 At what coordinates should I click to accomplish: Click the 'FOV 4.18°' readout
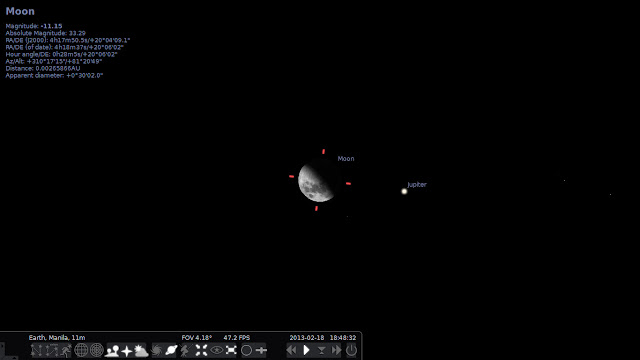[x=197, y=338]
